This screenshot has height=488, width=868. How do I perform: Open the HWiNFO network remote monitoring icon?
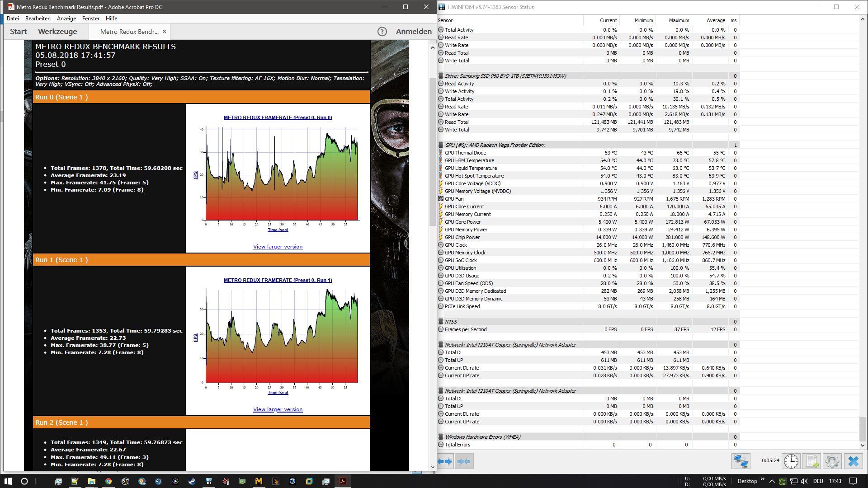click(741, 461)
